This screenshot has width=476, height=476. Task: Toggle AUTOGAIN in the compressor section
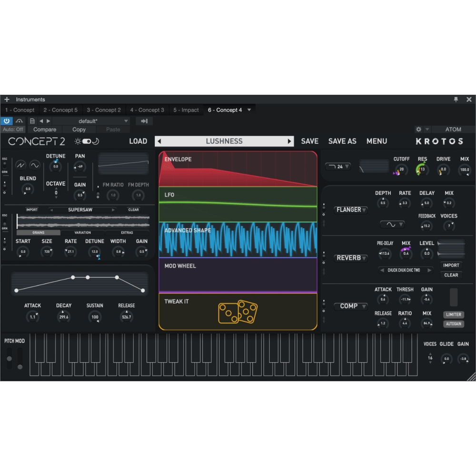[x=453, y=324]
